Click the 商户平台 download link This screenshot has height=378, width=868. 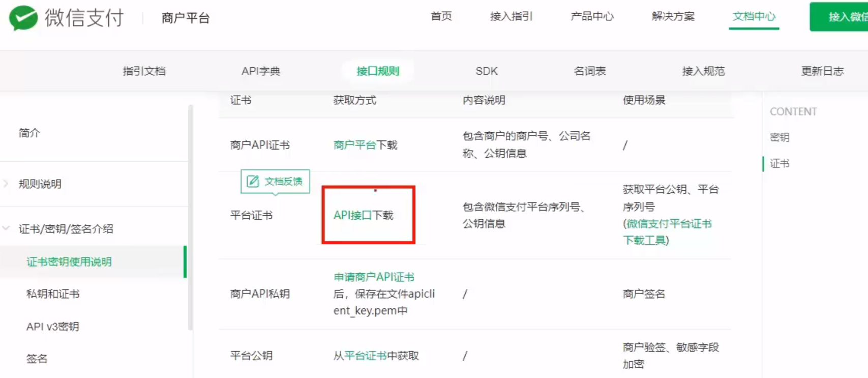354,145
